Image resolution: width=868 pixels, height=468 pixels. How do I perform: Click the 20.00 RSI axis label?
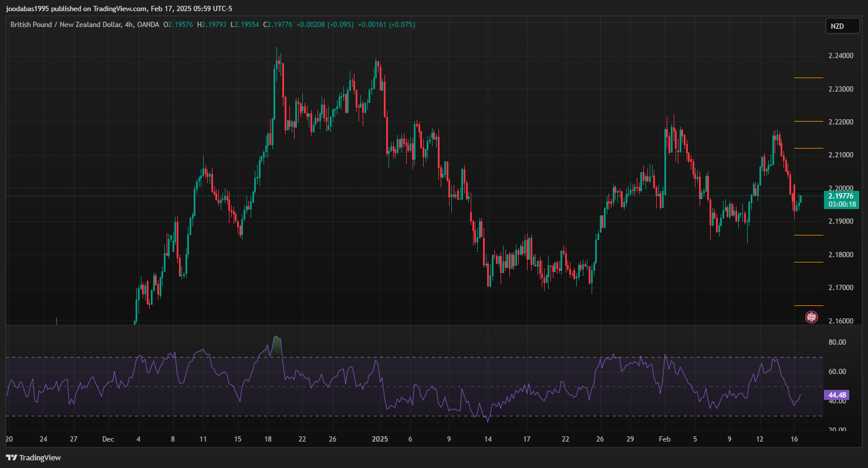pos(836,430)
